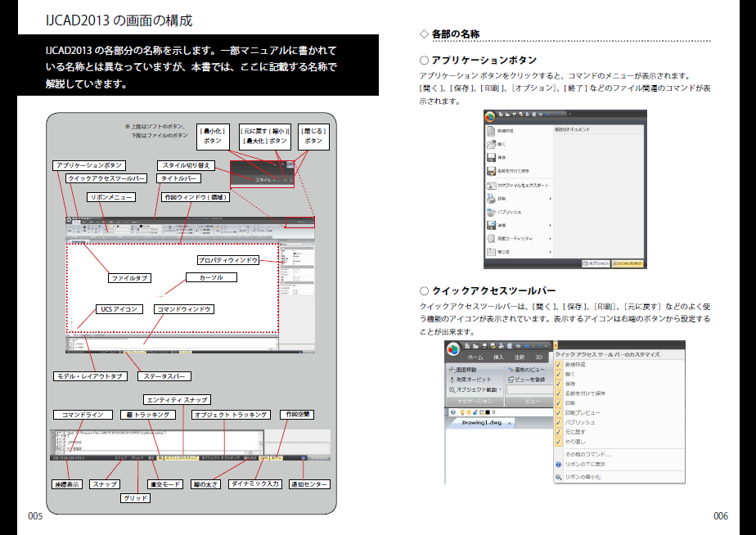Click the パブリッシュ icon in application menu

click(491, 212)
